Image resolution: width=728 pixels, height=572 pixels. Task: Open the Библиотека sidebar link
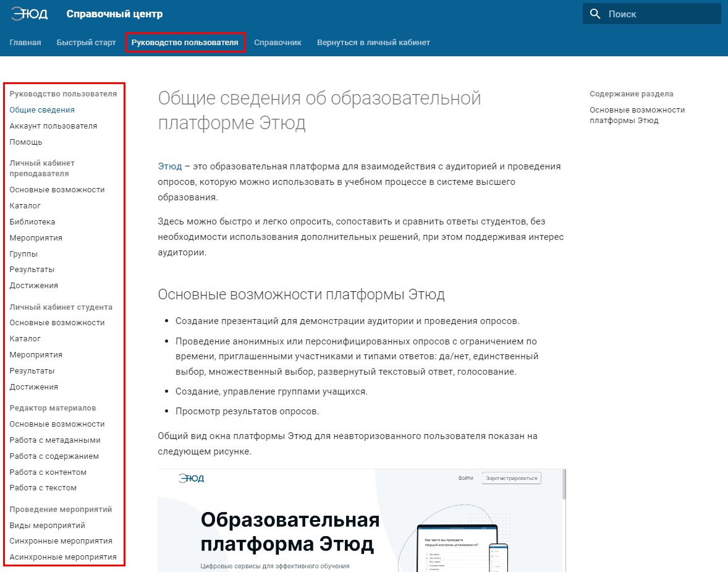32,221
